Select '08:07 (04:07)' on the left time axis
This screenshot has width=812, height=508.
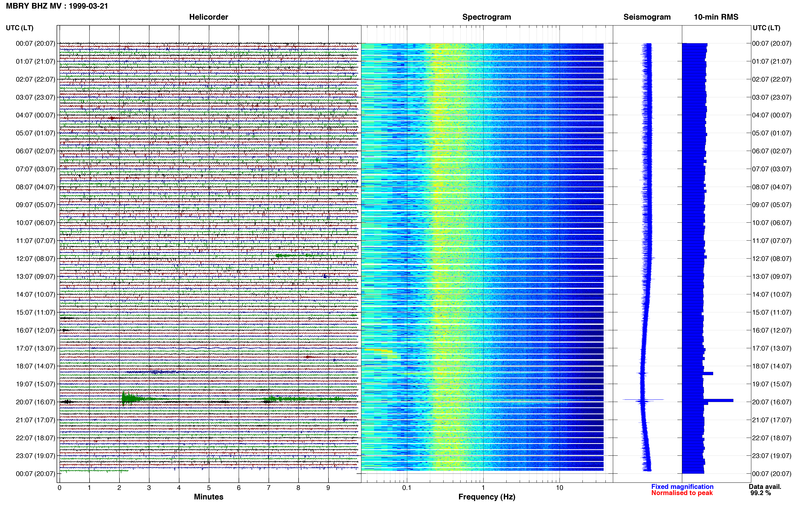(35, 187)
